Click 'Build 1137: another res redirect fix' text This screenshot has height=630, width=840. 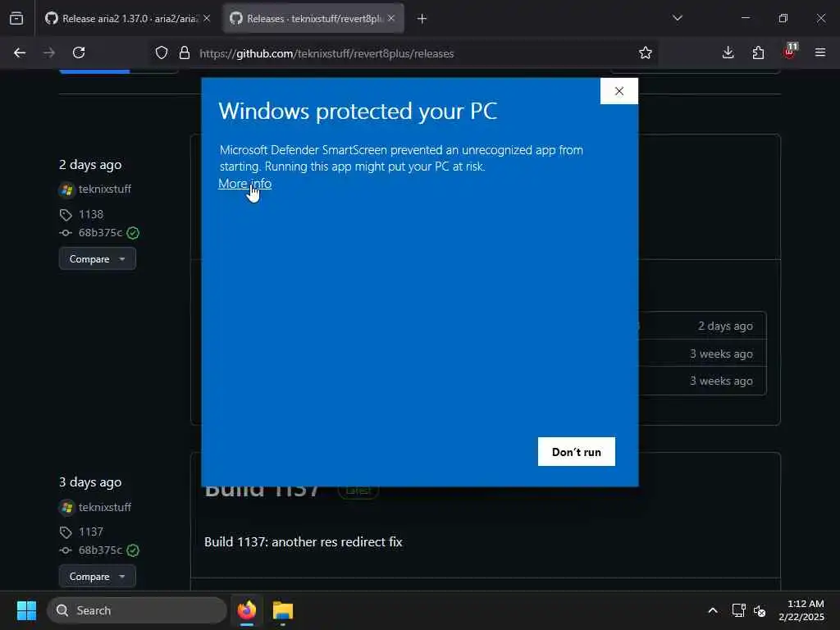pos(304,541)
